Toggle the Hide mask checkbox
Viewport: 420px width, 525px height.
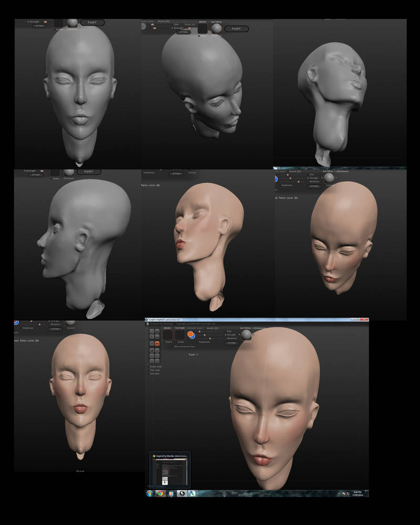[154, 370]
